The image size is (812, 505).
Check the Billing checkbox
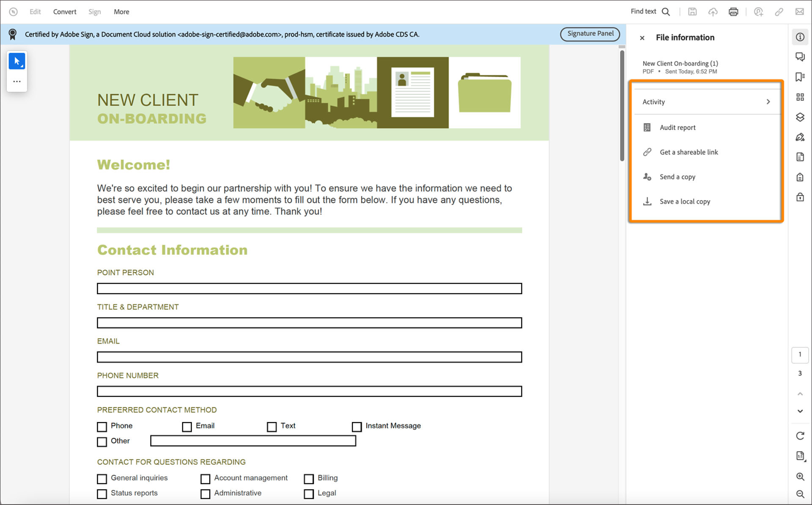coord(309,479)
